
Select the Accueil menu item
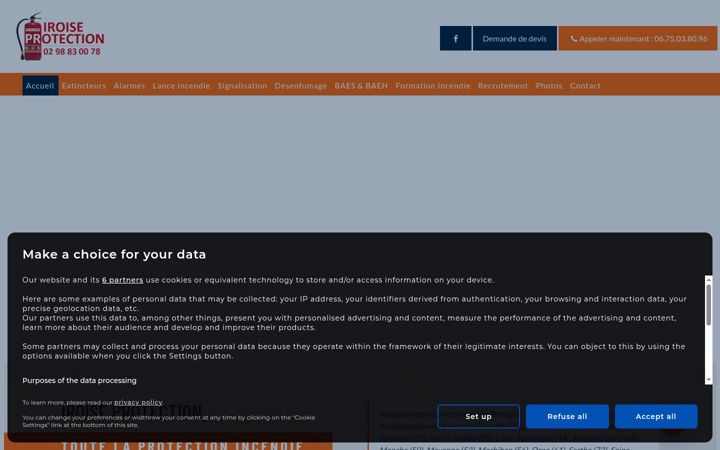click(40, 85)
